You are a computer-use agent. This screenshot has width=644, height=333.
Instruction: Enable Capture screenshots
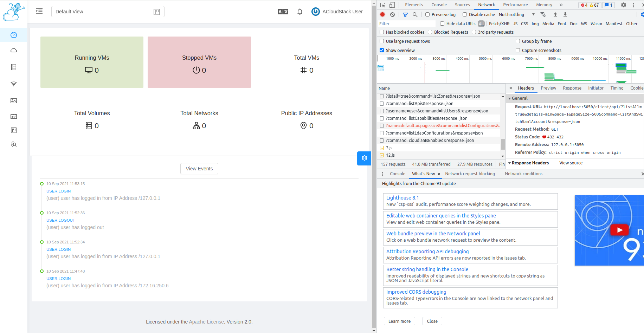[518, 50]
